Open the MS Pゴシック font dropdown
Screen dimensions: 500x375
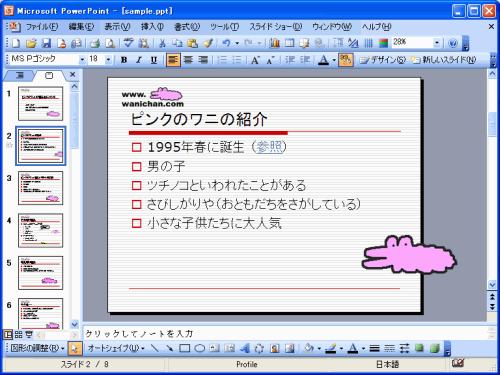82,60
